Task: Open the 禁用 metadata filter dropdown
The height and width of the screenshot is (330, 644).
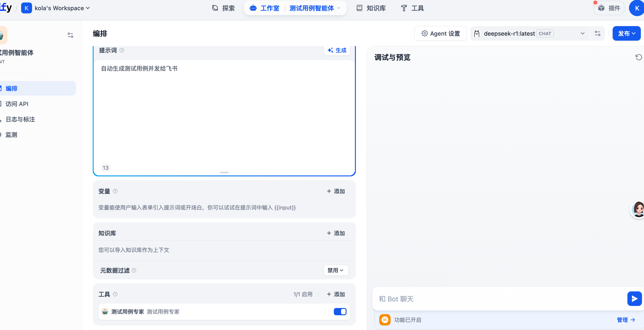Action: click(x=336, y=270)
